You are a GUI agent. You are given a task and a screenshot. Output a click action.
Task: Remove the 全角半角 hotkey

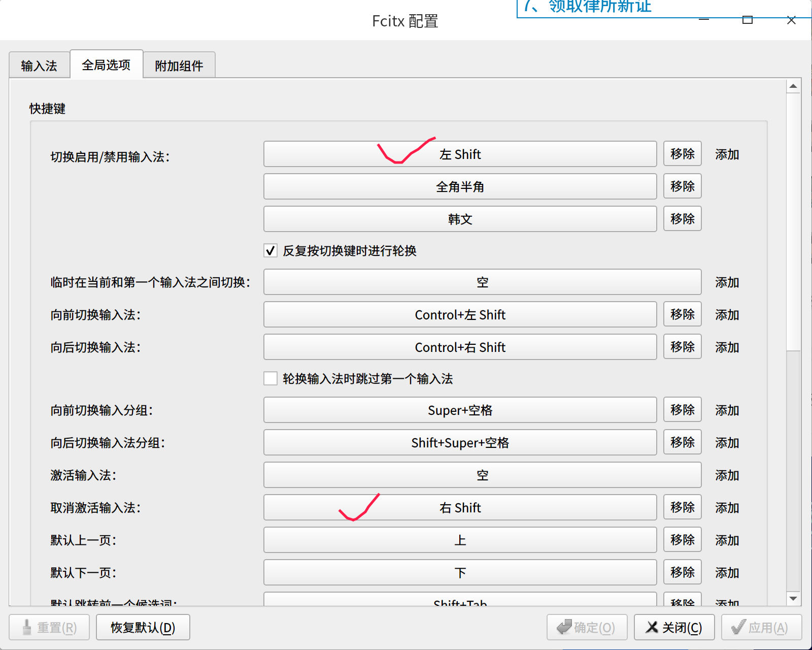[x=683, y=186]
